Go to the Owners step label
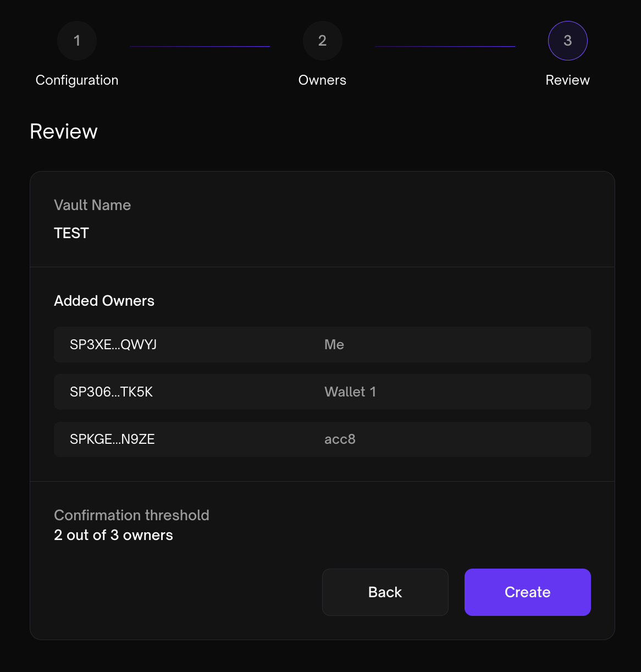 [x=322, y=80]
